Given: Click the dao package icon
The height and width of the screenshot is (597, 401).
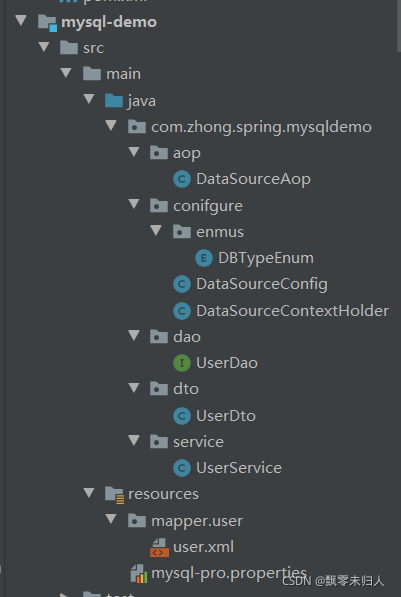Looking at the screenshot, I should coord(159,337).
